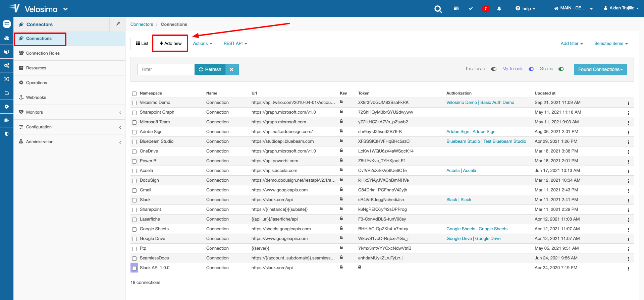Click the Velosimo logo

click(x=14, y=8)
